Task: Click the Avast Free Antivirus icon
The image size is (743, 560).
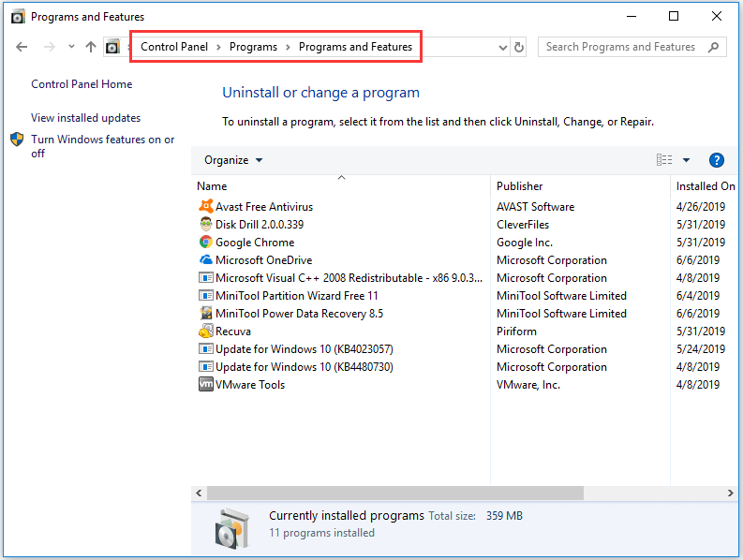Action: tap(206, 207)
